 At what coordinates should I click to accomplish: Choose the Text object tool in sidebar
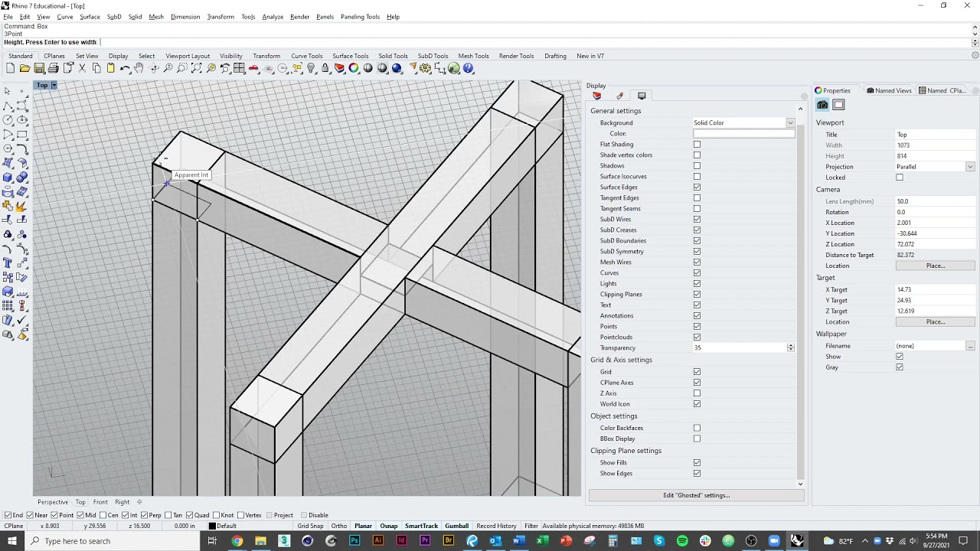[x=8, y=264]
